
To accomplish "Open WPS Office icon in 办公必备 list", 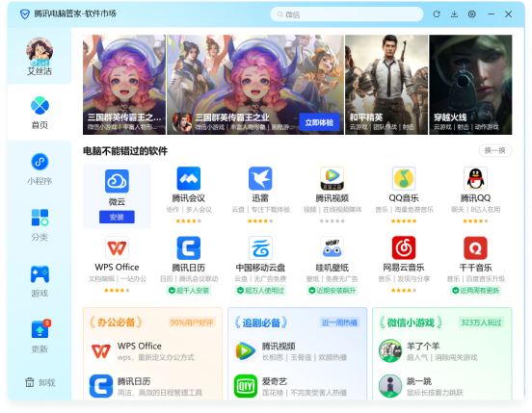I will (x=101, y=351).
